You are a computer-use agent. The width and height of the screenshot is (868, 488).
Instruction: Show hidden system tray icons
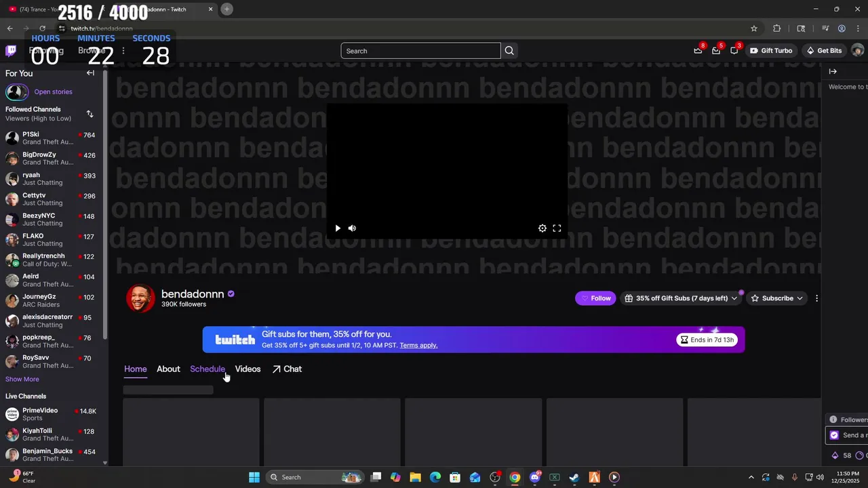click(751, 477)
